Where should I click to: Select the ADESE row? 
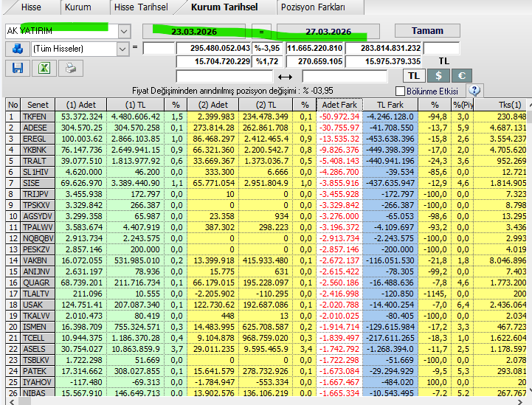click(x=266, y=128)
